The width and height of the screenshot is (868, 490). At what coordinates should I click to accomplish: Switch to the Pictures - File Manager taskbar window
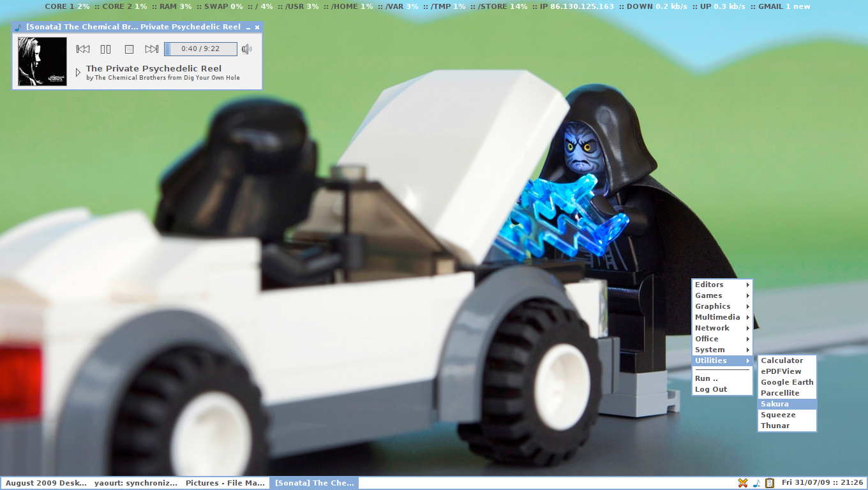pos(225,483)
